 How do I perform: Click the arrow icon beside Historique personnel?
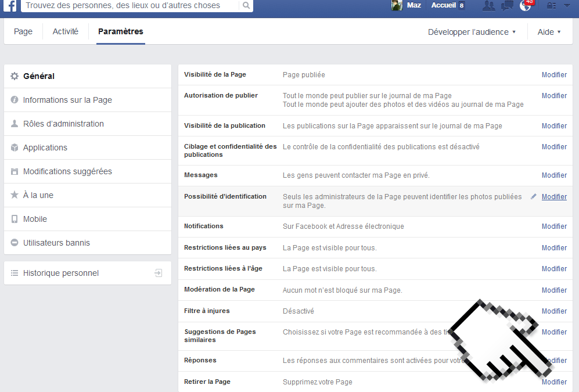(x=159, y=273)
